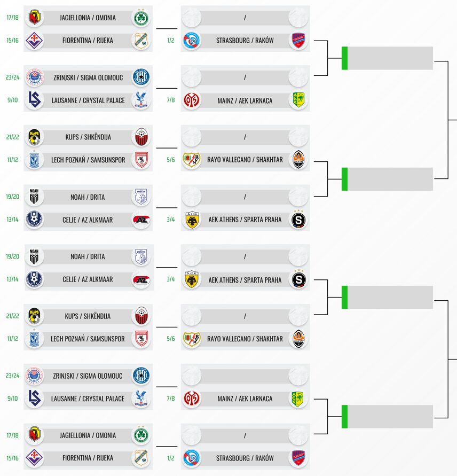Image resolution: width=457 pixels, height=476 pixels.
Task: Click AZ Alkmaar's logo in the upper bracket half
Action: pos(141,220)
